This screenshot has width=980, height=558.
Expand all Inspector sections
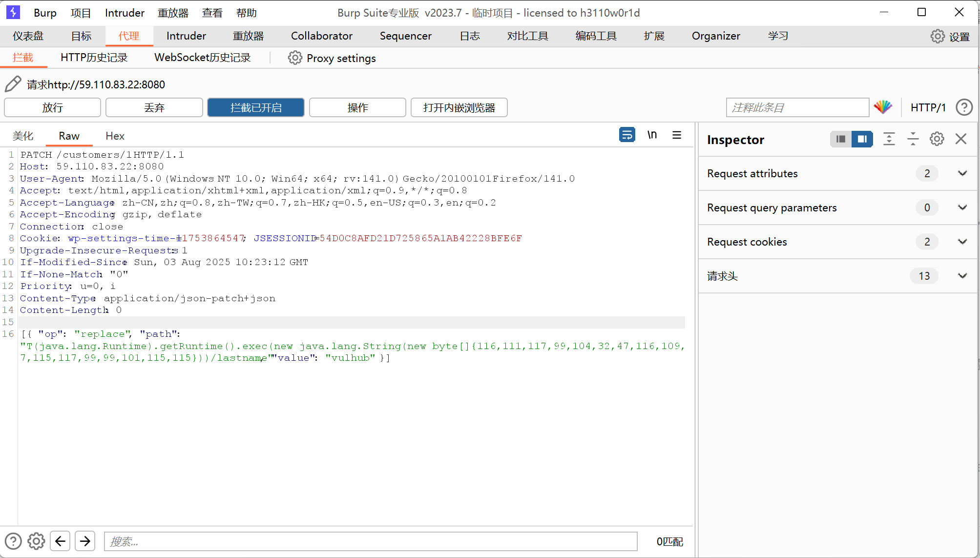(889, 139)
